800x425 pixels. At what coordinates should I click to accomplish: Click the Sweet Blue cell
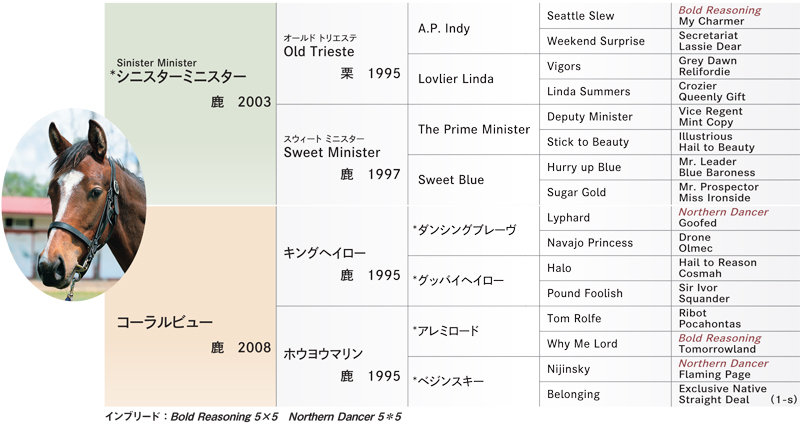[473, 180]
